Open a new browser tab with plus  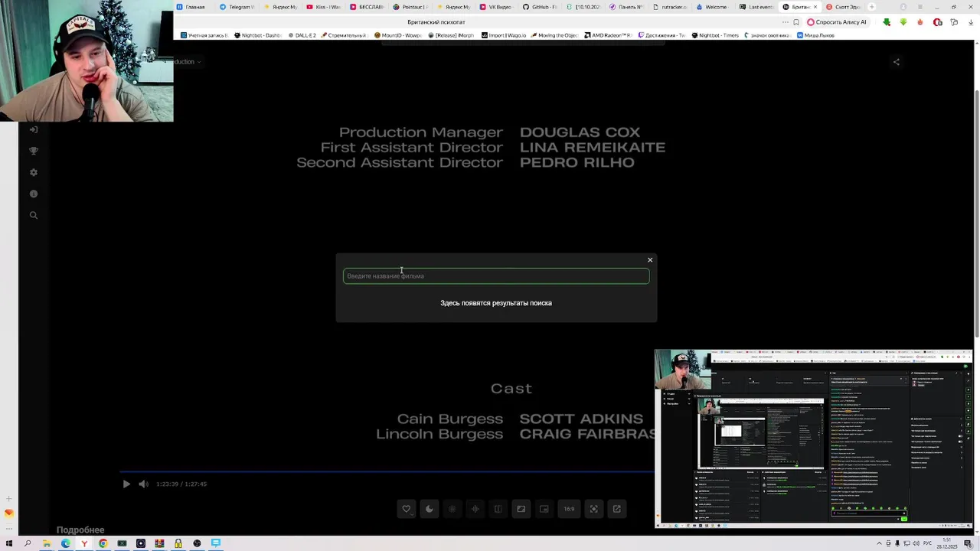[x=871, y=7]
